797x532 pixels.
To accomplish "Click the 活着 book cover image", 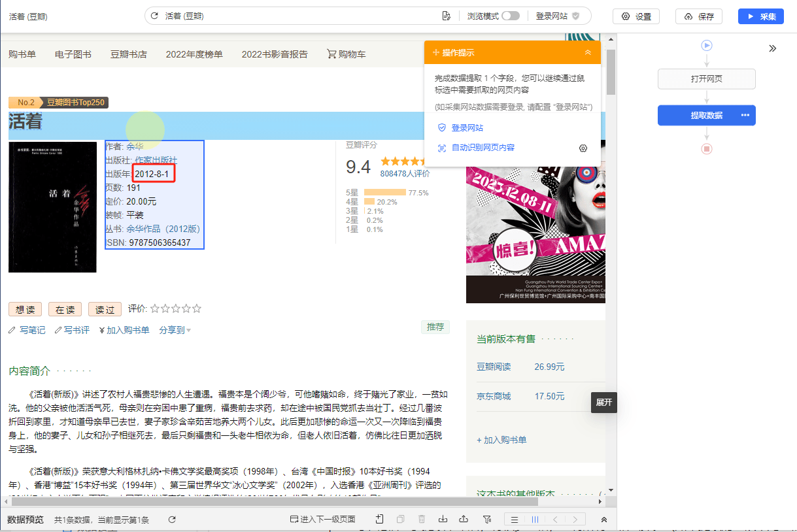I will click(52, 207).
